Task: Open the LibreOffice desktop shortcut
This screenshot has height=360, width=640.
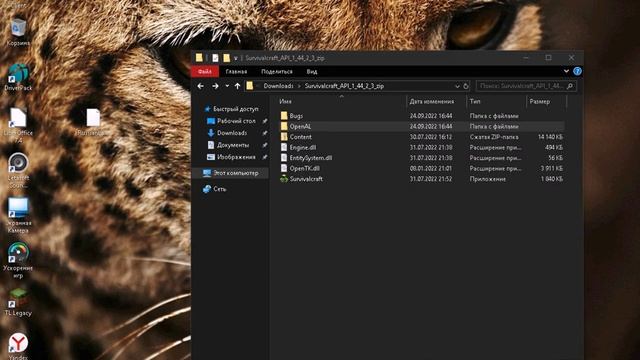Action: [x=18, y=124]
